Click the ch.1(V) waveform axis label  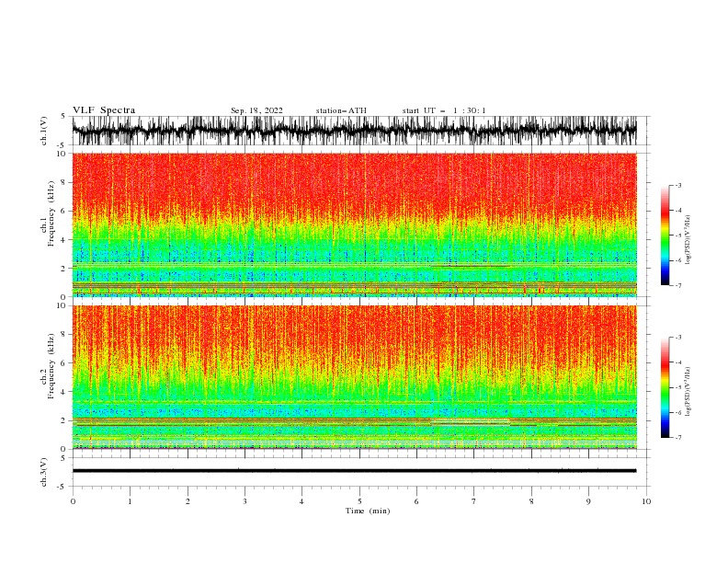coord(44,131)
